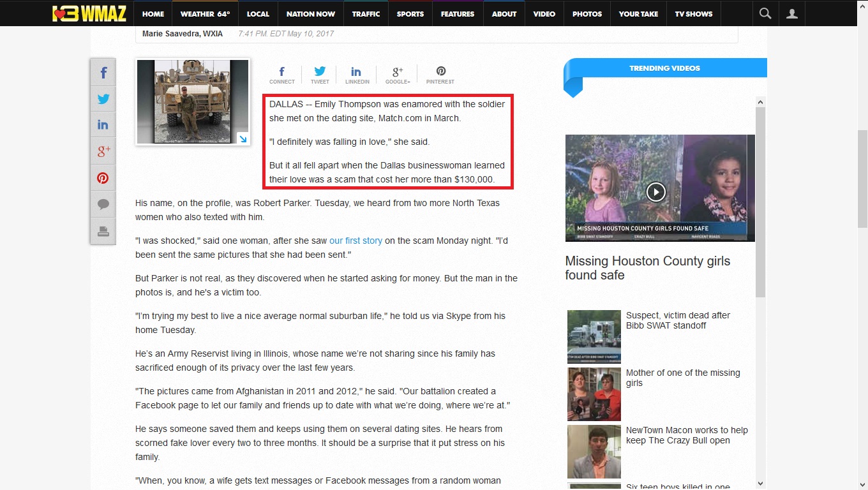Open the NATION NOW menu item
This screenshot has height=490, width=868.
(x=311, y=13)
